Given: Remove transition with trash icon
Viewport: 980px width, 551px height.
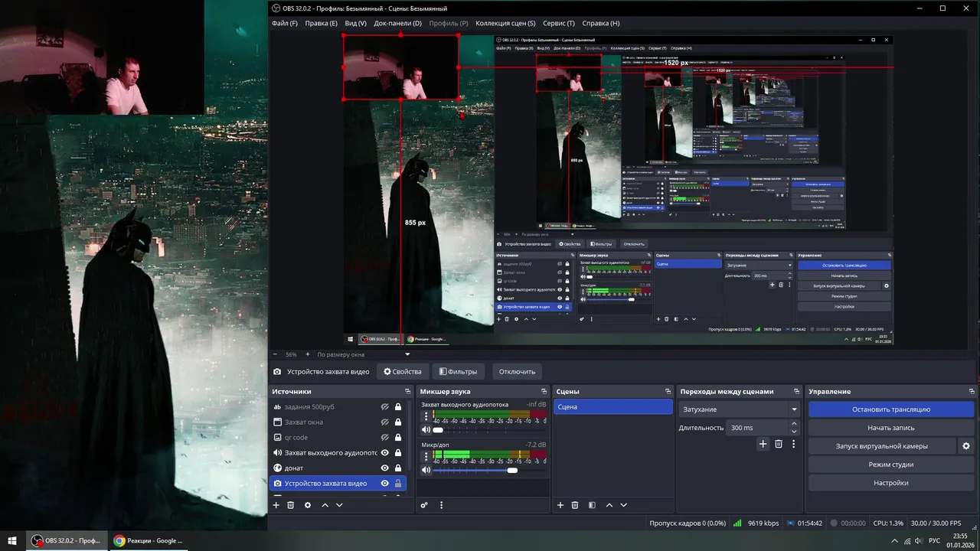Looking at the screenshot, I should (x=779, y=444).
